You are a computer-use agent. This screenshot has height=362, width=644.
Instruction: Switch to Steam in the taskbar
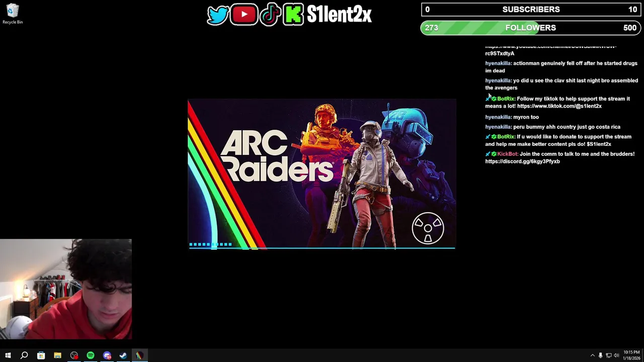(123, 355)
